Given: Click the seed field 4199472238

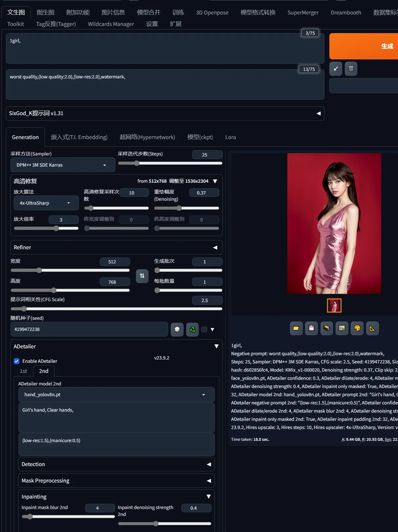Looking at the screenshot, I should [89, 329].
